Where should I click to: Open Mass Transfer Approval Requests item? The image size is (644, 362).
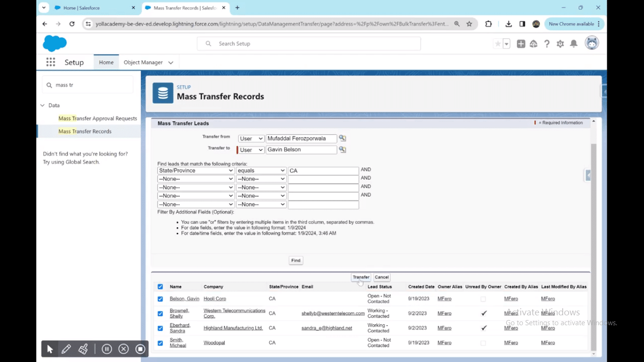tap(98, 118)
